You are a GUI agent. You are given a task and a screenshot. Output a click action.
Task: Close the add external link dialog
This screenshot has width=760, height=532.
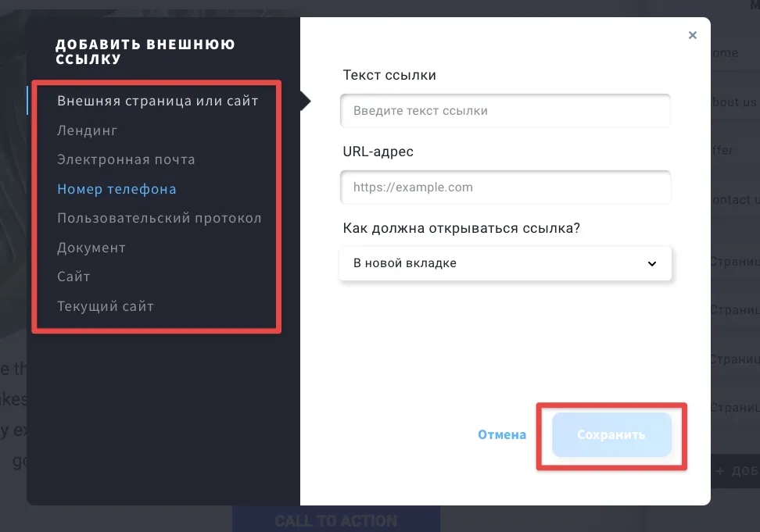(x=692, y=35)
